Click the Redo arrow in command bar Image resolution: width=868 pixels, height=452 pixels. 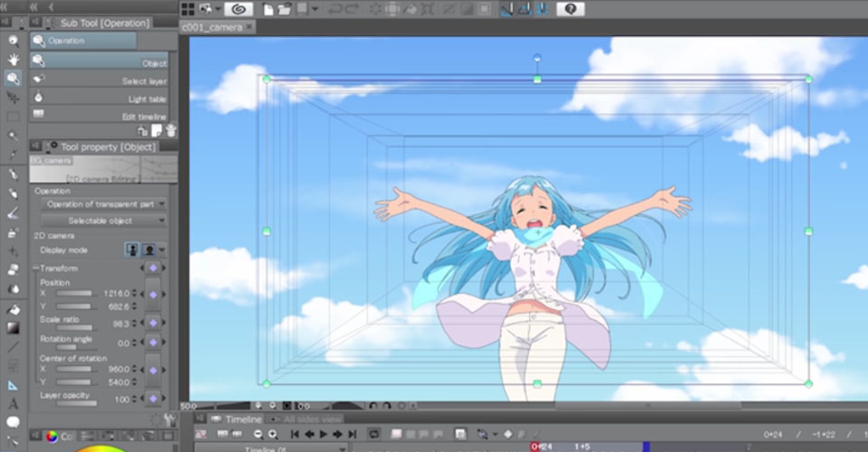(x=352, y=9)
